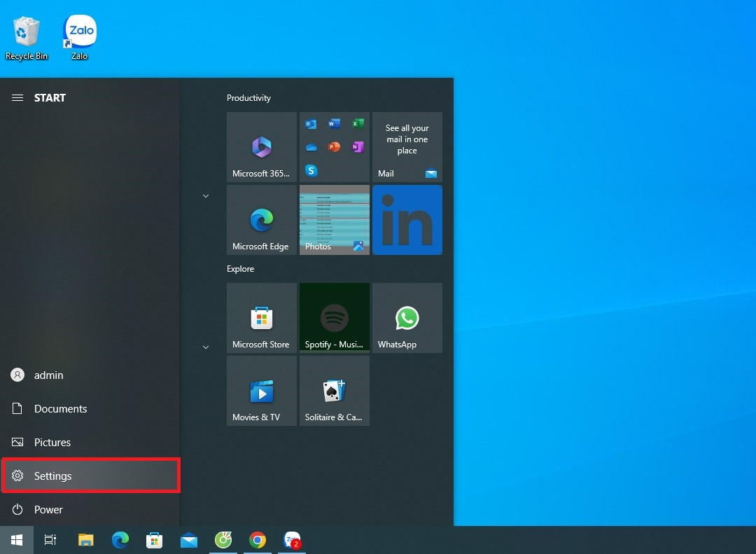Open the Photos tile
This screenshot has height=554, width=756.
tap(335, 220)
